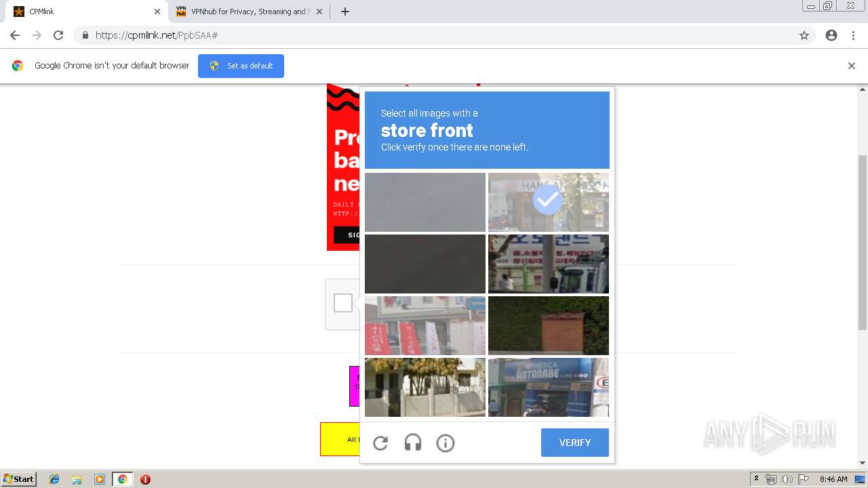Close the CPMlink tab
The image size is (868, 488).
[157, 12]
